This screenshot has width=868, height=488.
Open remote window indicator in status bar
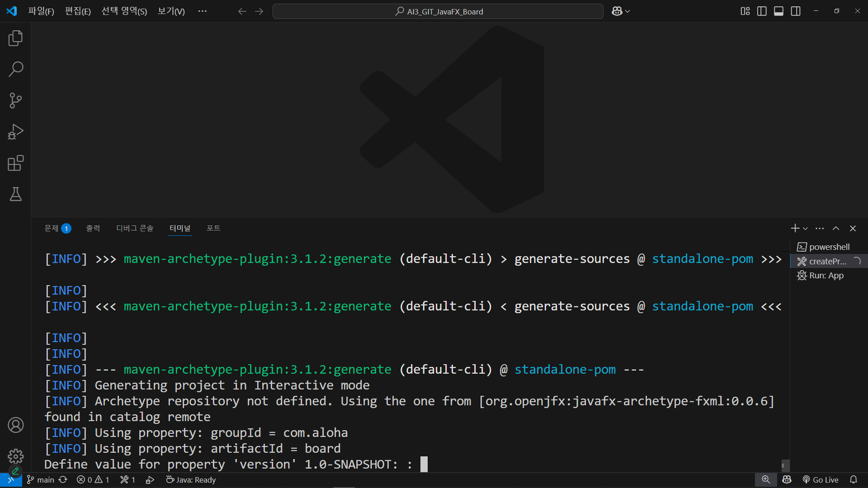pyautogui.click(x=11, y=480)
